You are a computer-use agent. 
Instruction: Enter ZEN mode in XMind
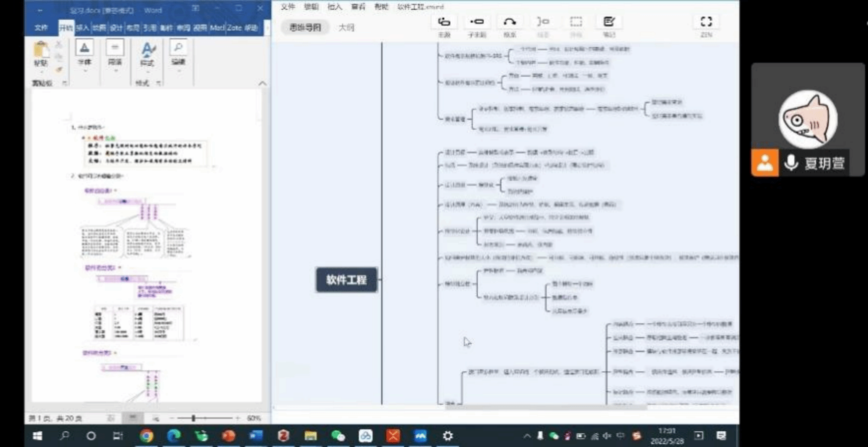[x=706, y=22]
